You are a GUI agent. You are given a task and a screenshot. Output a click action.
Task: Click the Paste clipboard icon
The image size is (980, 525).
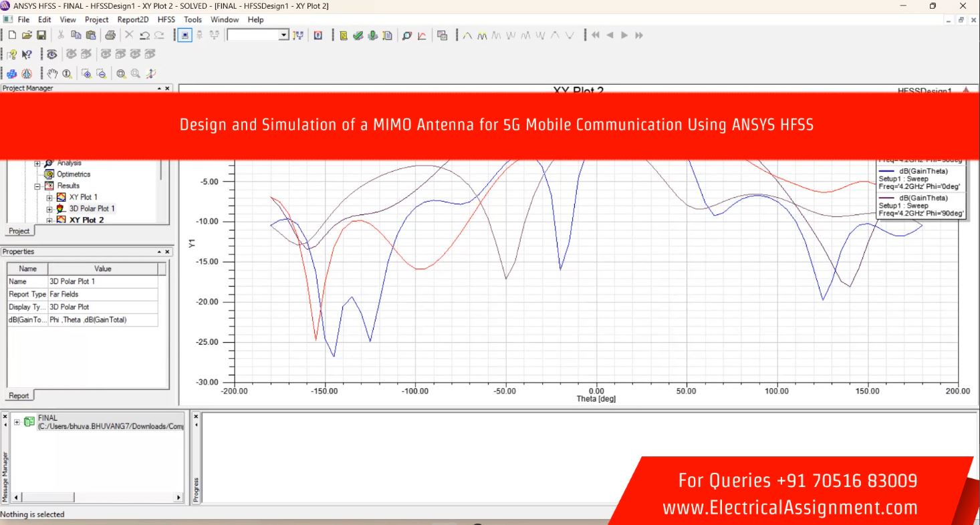point(90,35)
